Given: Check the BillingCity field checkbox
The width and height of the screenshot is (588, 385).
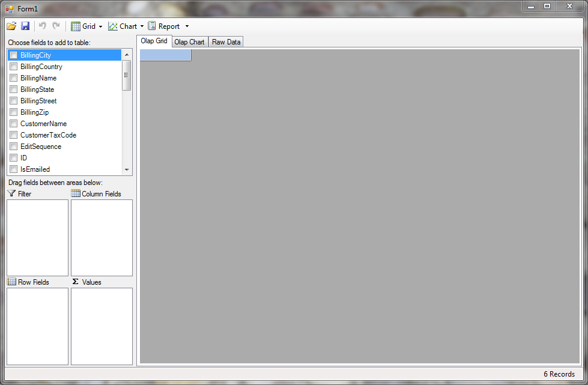Looking at the screenshot, I should [13, 55].
